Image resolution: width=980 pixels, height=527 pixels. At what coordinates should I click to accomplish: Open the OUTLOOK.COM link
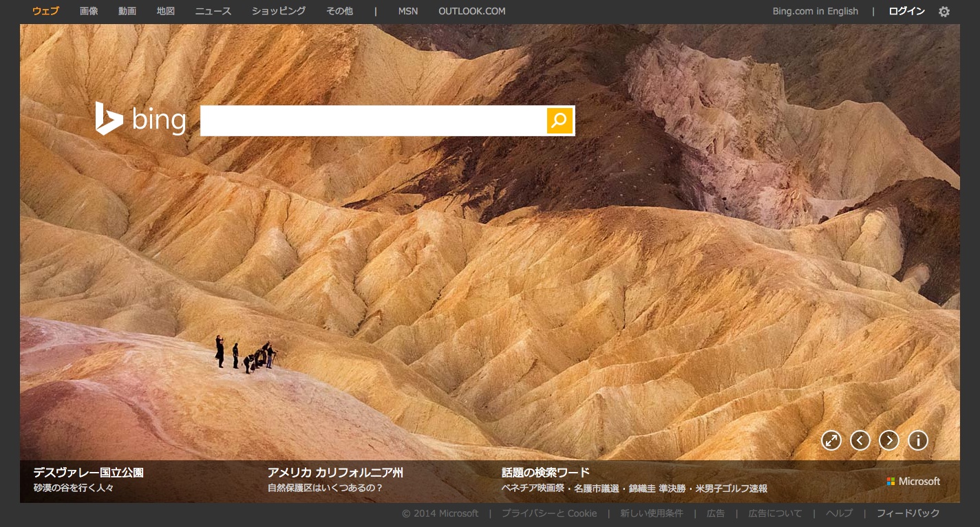pyautogui.click(x=471, y=11)
